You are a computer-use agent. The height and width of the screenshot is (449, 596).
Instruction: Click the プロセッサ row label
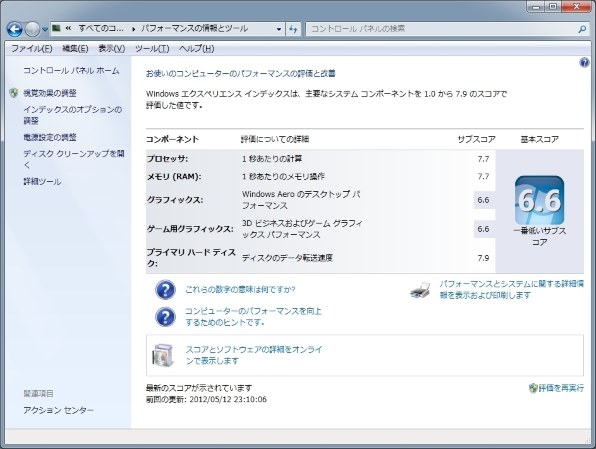167,159
